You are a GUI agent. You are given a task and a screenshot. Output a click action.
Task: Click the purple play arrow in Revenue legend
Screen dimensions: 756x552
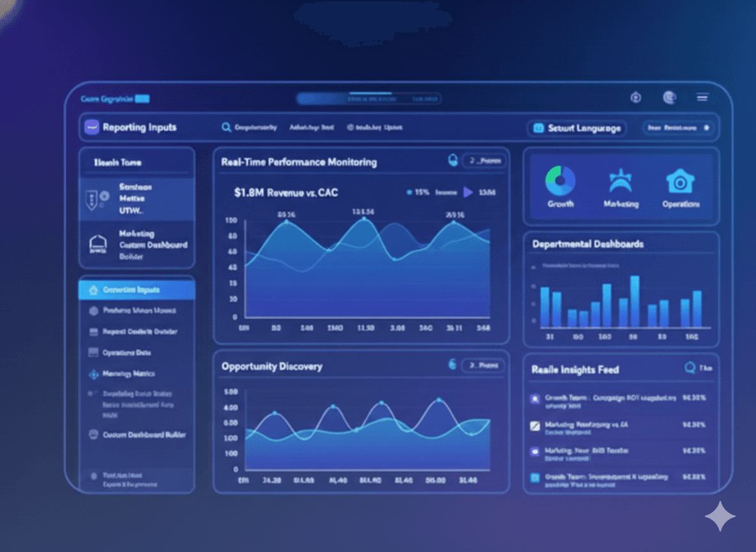(468, 192)
